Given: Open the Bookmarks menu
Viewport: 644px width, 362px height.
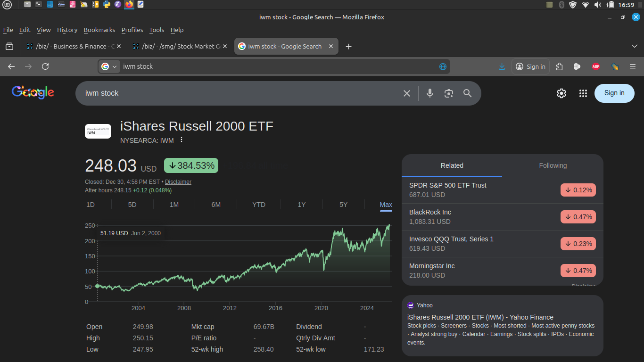Looking at the screenshot, I should coord(99,30).
